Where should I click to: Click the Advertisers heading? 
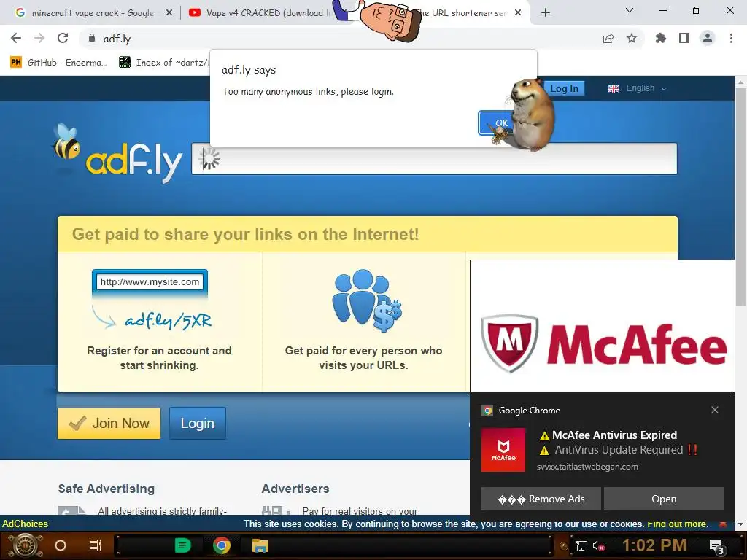295,489
